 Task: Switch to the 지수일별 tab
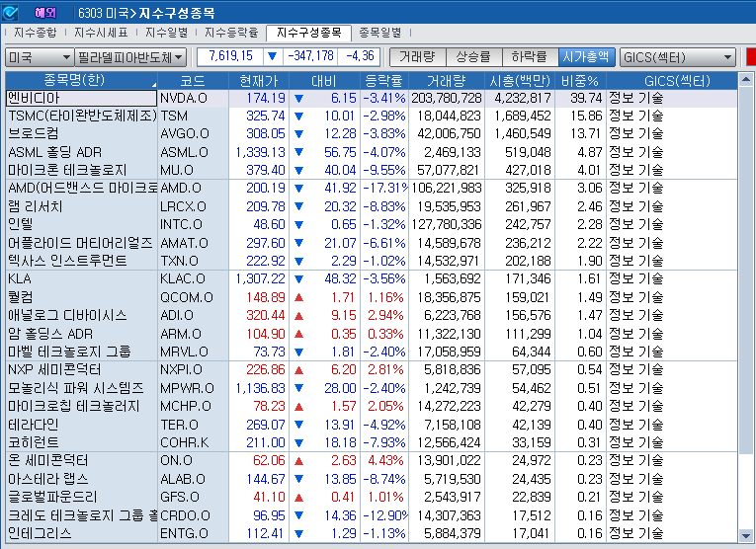tap(166, 33)
